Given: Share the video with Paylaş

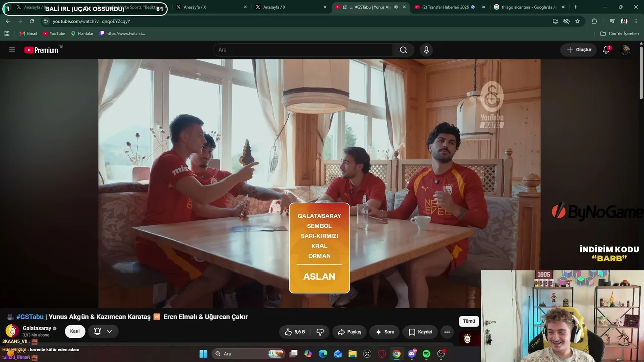Looking at the screenshot, I should point(349,332).
